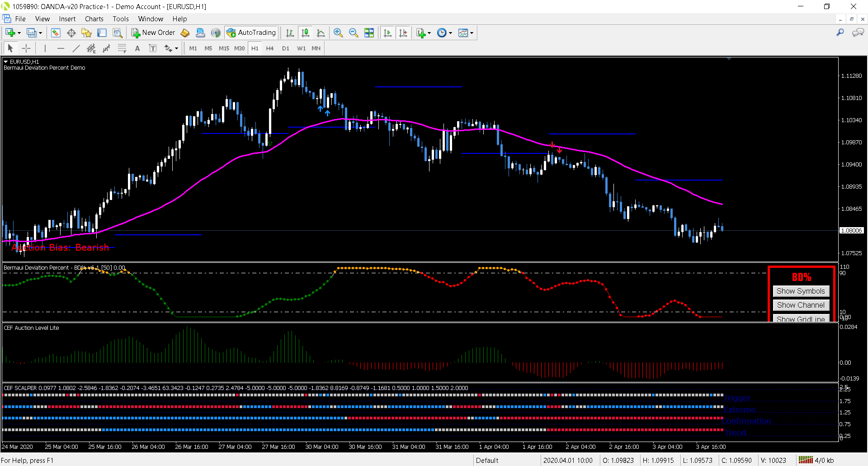868x466 pixels.
Task: Draw a horizontal line
Action: (61, 48)
